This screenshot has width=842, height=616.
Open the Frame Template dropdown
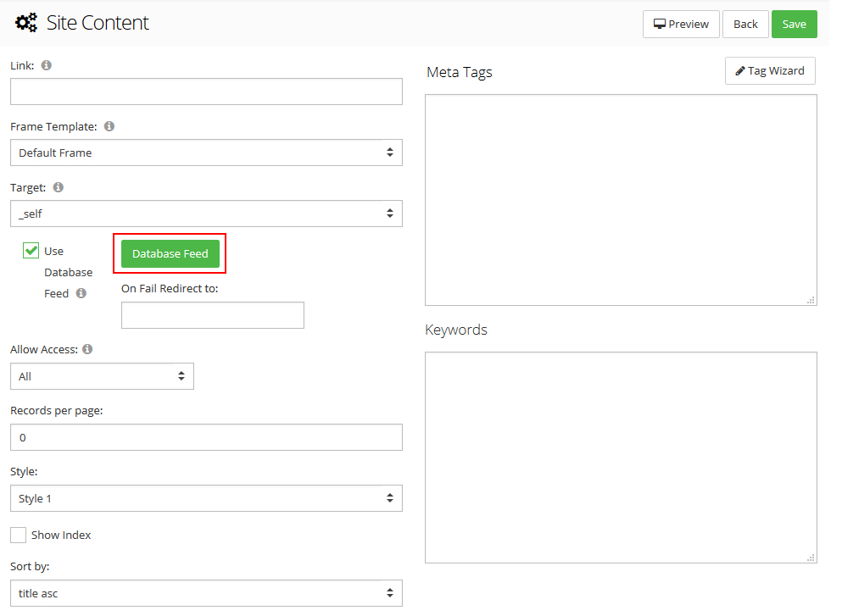(x=206, y=153)
